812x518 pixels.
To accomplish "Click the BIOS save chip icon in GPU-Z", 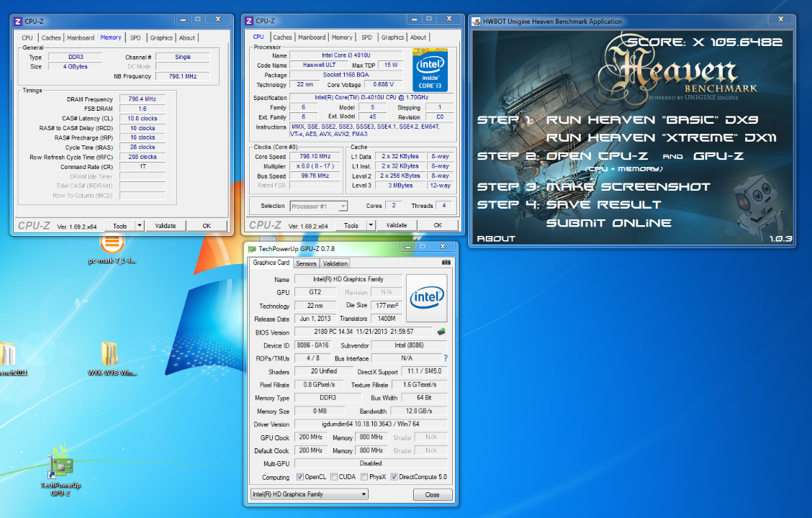I will tap(441, 332).
